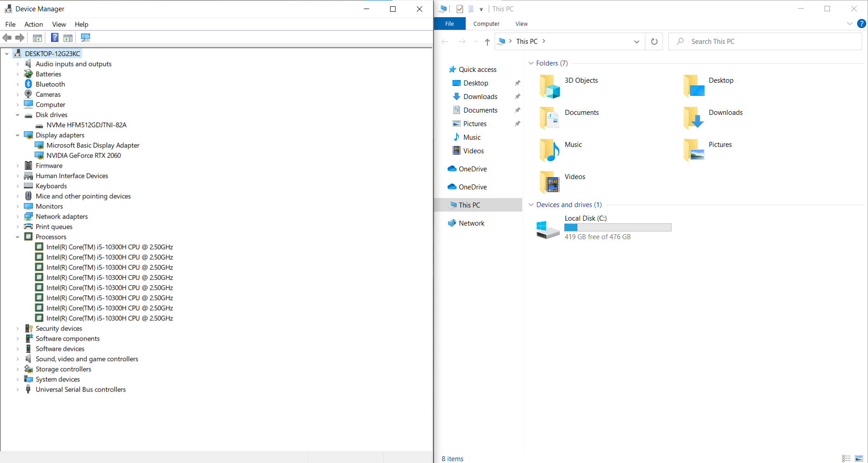Select Local Disk (C:) drive usage bar
Image resolution: width=868 pixels, height=463 pixels.
tap(618, 227)
